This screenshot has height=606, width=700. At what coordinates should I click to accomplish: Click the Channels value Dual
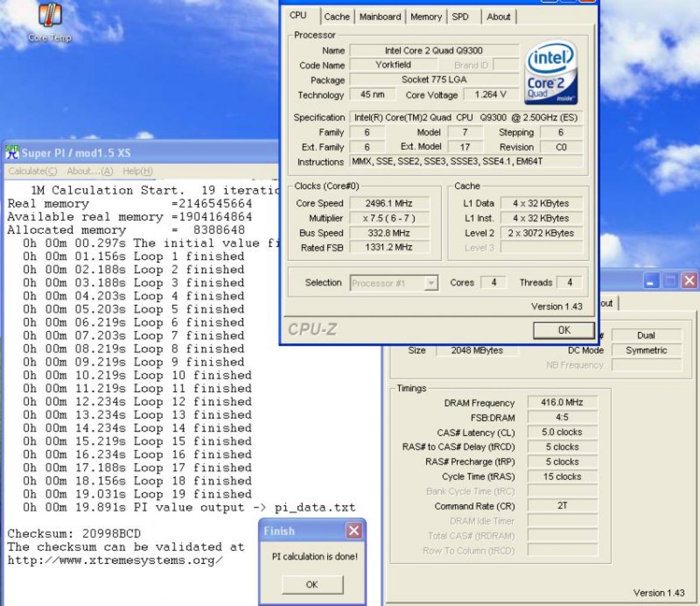click(x=646, y=336)
